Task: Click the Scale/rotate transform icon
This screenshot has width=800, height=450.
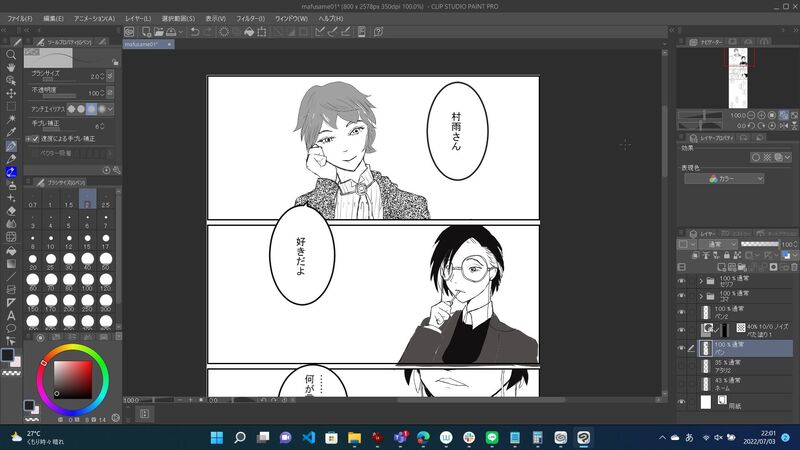Action: [x=262, y=32]
